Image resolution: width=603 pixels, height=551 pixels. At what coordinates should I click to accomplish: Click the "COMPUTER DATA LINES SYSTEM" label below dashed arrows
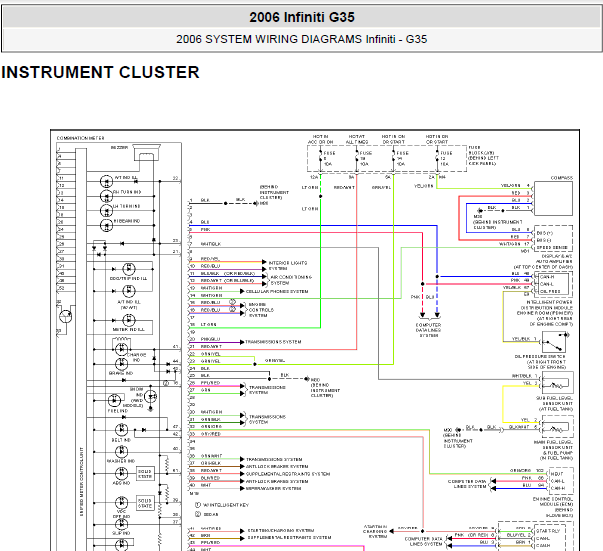pos(428,330)
